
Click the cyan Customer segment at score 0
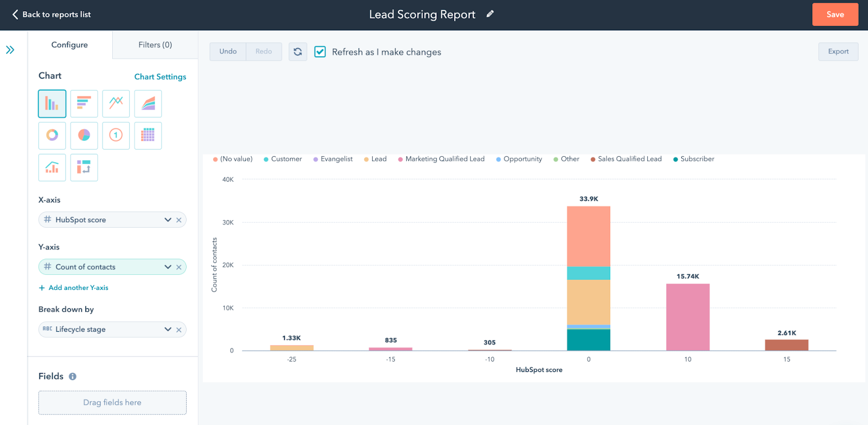point(589,273)
